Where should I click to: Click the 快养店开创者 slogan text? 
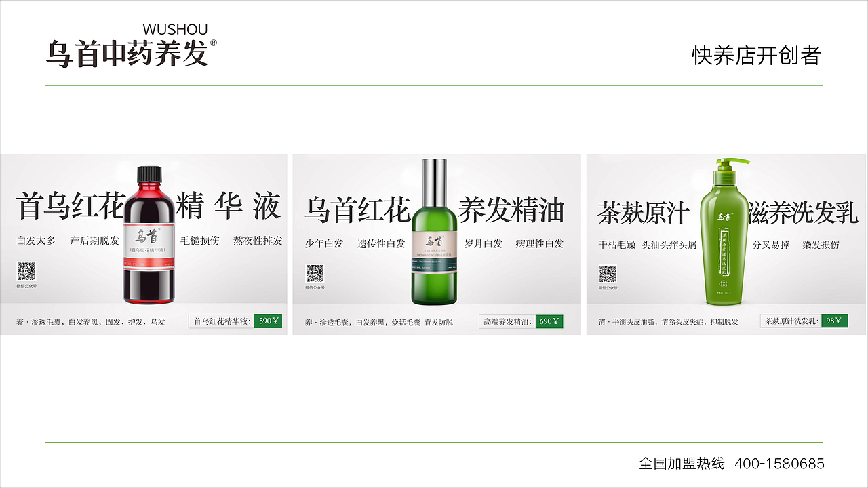[x=756, y=56]
